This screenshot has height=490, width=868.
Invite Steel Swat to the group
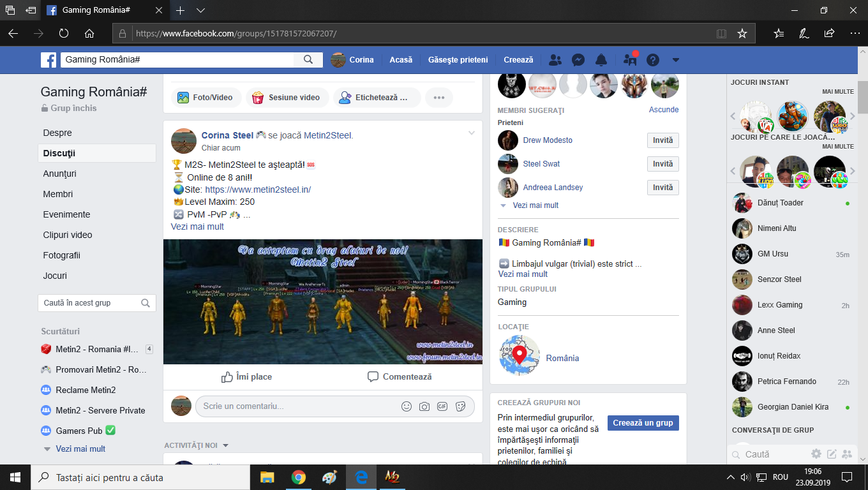(663, 164)
